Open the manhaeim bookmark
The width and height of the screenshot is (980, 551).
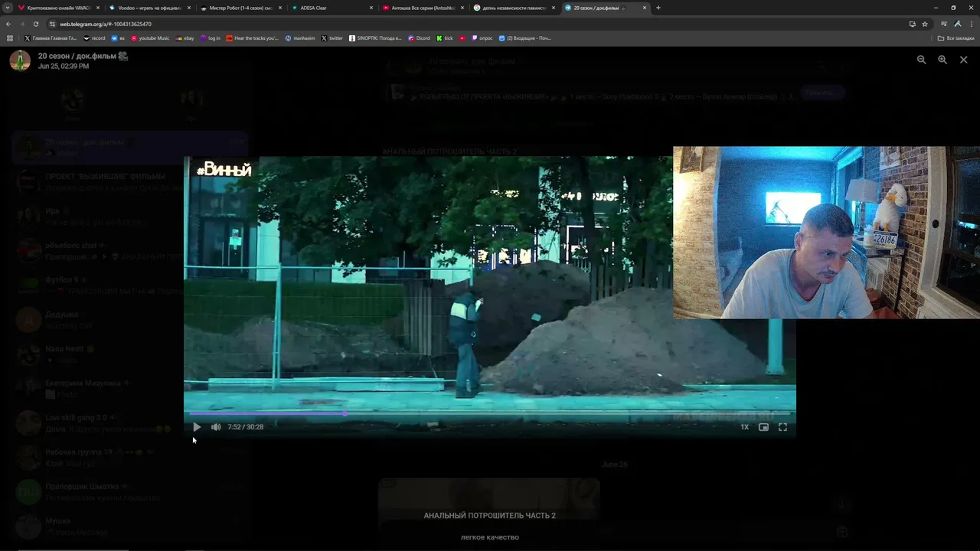[300, 38]
